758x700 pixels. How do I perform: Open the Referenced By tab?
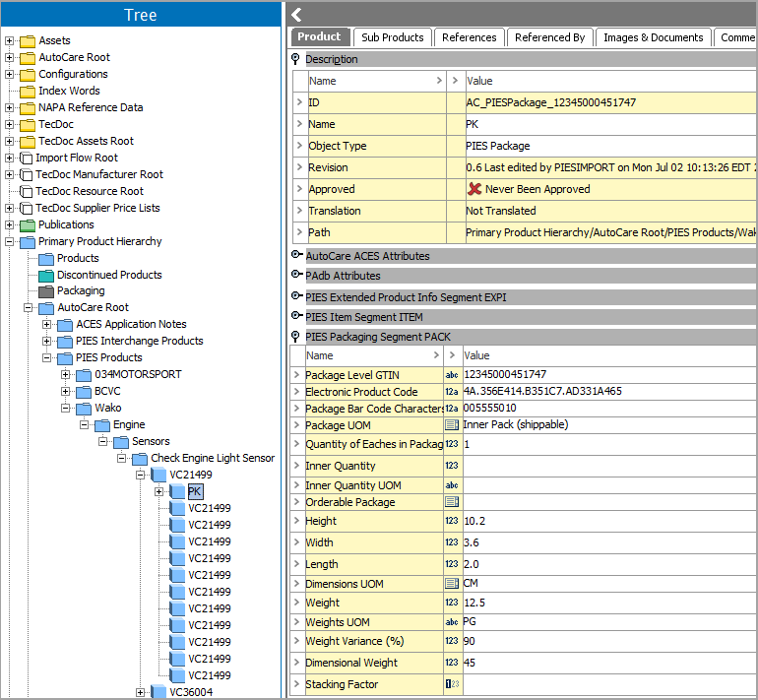pyautogui.click(x=549, y=37)
